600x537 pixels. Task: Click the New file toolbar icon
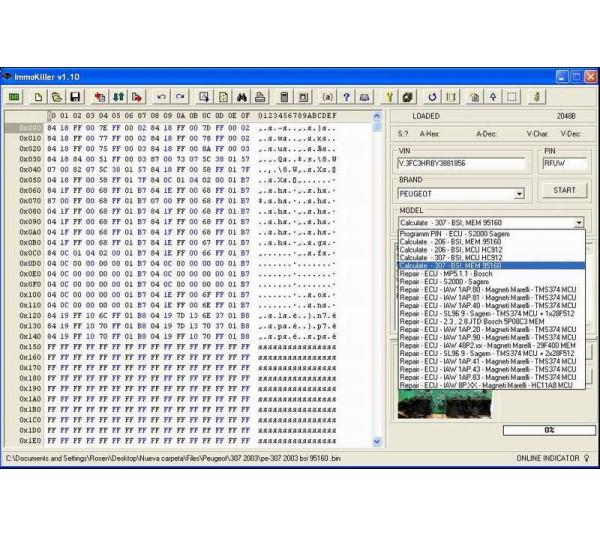39,97
